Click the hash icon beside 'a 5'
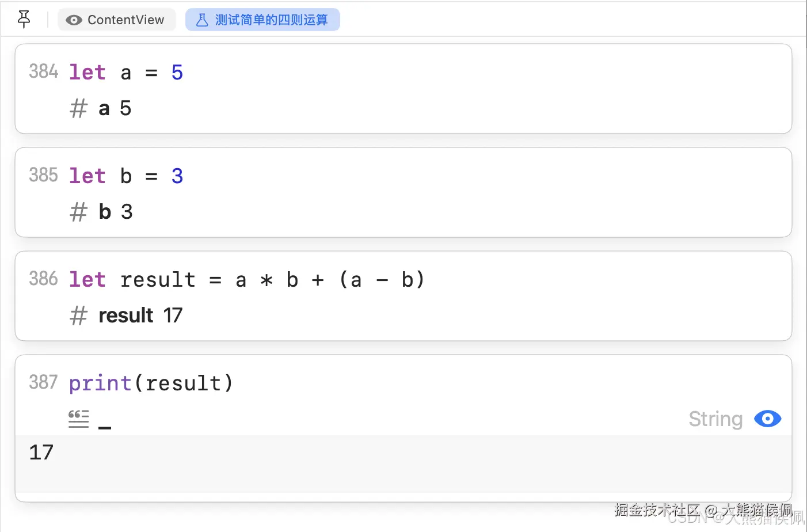Viewport: 807px width, 532px height. coord(78,108)
